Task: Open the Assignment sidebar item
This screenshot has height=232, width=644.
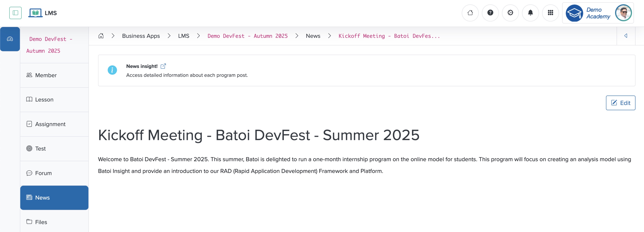Action: 50,124
